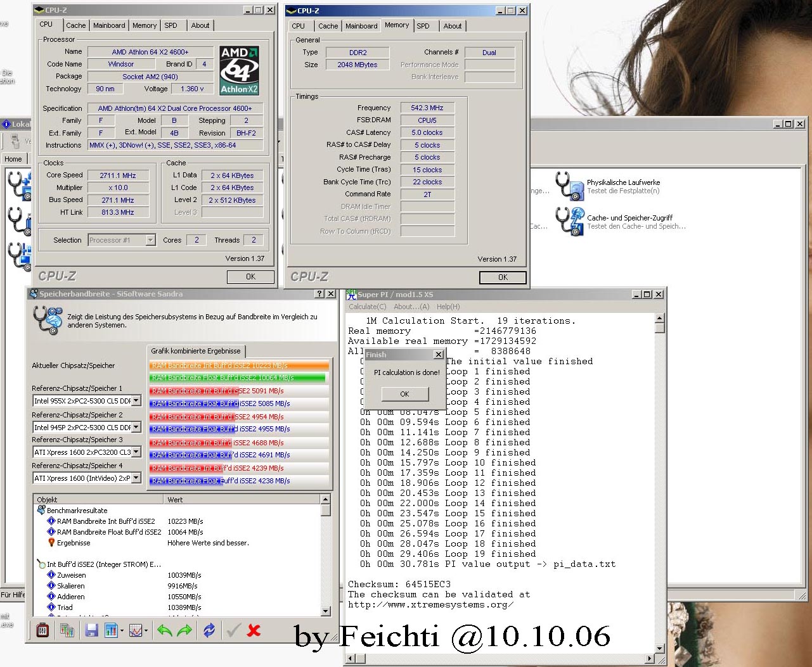Screen dimensions: 812x667
Task: Click OK in left CPU-Z window
Action: point(251,277)
